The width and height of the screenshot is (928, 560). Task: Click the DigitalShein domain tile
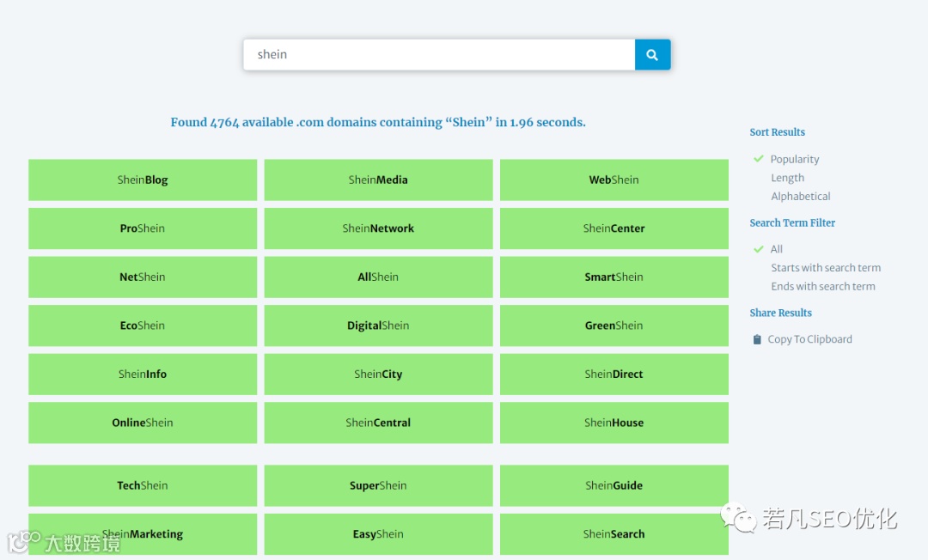378,326
